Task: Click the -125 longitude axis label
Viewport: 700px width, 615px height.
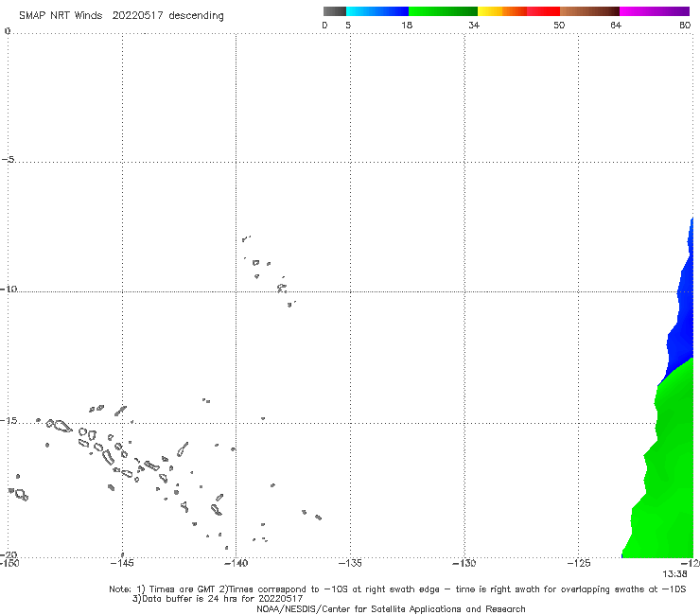Action: (x=579, y=563)
